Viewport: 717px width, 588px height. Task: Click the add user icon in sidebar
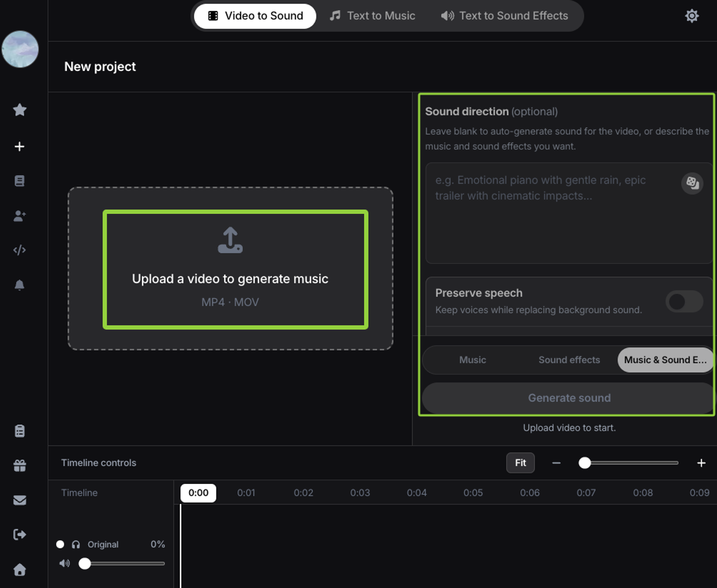coord(19,216)
